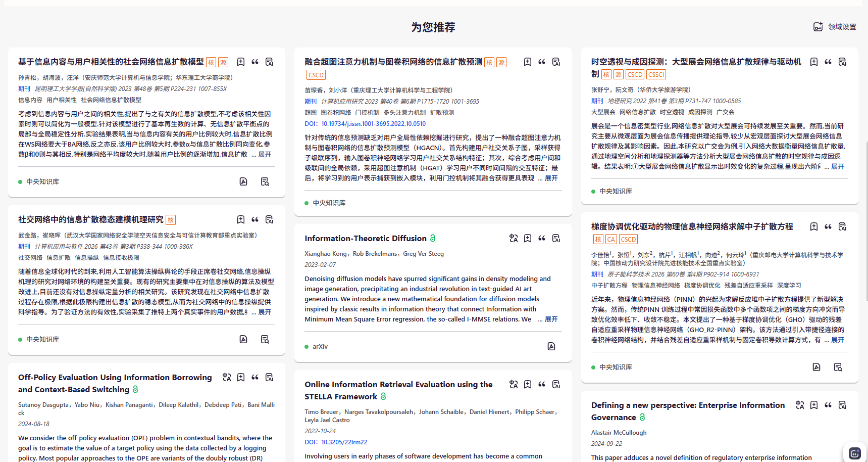Open DOI link 10.3205/22irm22
The width and height of the screenshot is (868, 462).
(344, 442)
